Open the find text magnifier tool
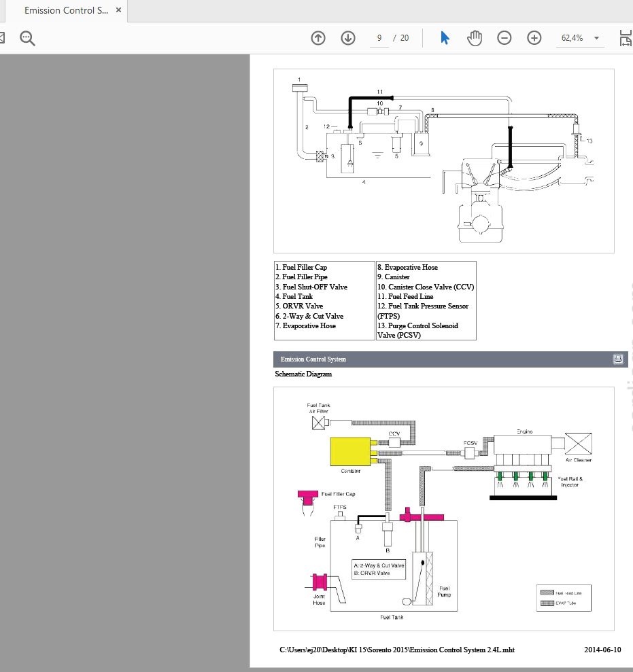 pyautogui.click(x=27, y=38)
